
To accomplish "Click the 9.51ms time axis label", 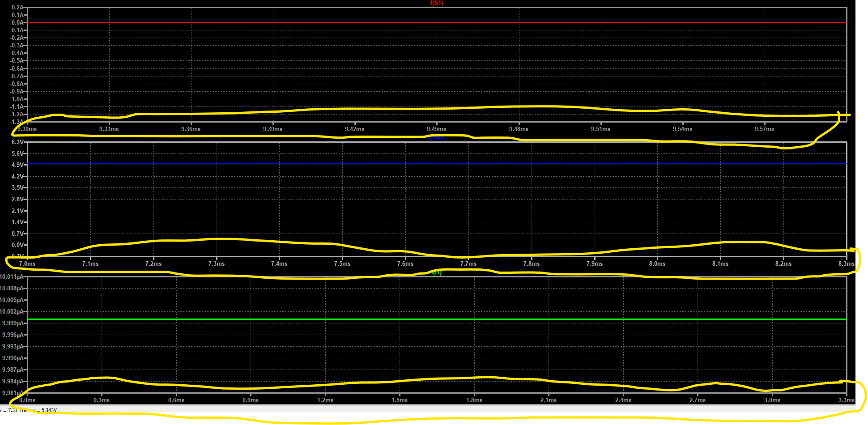I will [600, 129].
